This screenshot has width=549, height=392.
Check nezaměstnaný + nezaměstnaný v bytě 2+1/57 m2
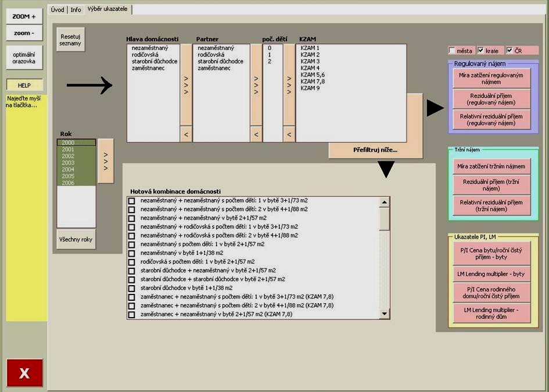tap(132, 218)
